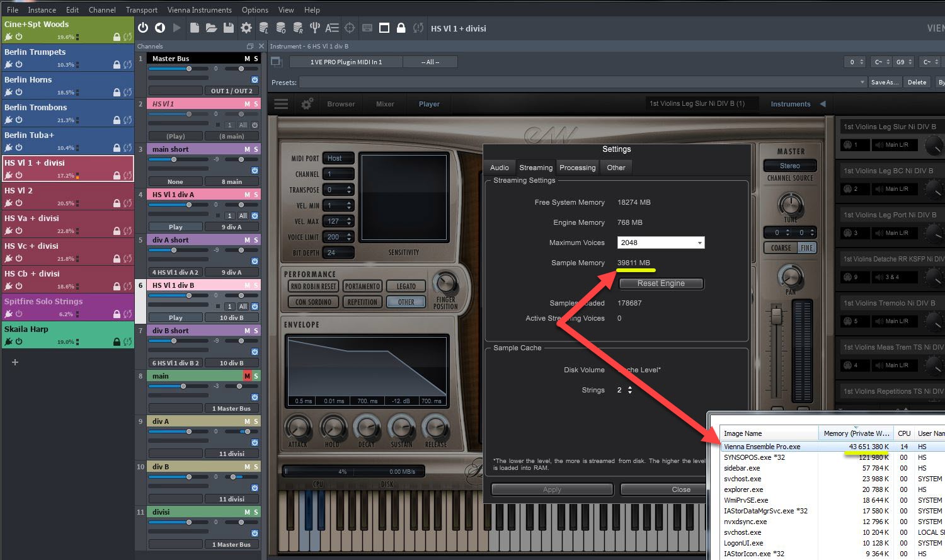This screenshot has height=560, width=945.
Task: Open a project with the folder icon
Action: pos(211,28)
